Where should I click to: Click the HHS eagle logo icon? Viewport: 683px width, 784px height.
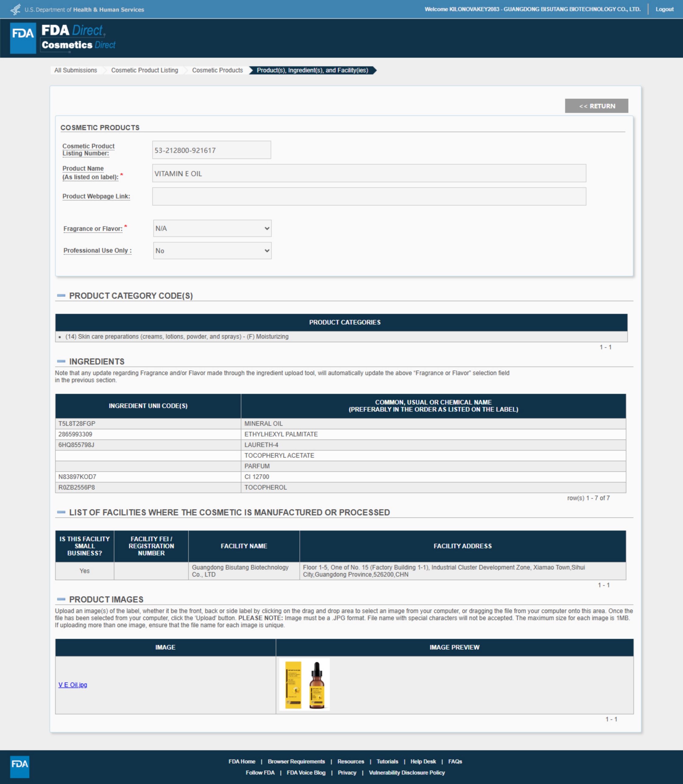16,9
